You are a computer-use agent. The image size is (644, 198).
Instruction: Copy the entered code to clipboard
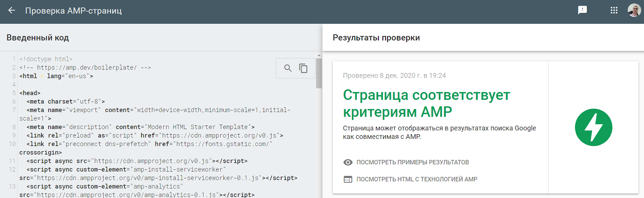point(303,68)
